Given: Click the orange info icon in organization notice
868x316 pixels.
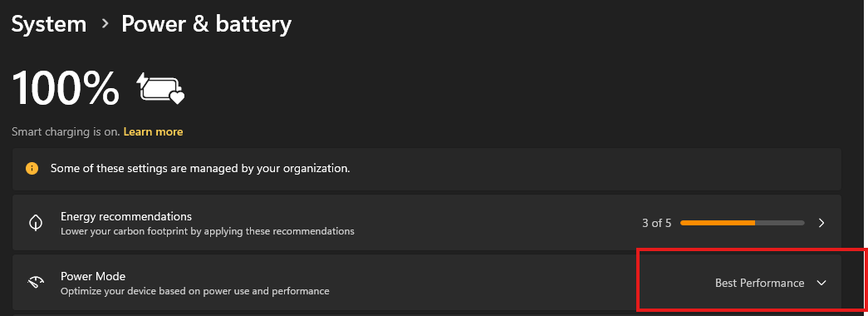Looking at the screenshot, I should [x=32, y=168].
